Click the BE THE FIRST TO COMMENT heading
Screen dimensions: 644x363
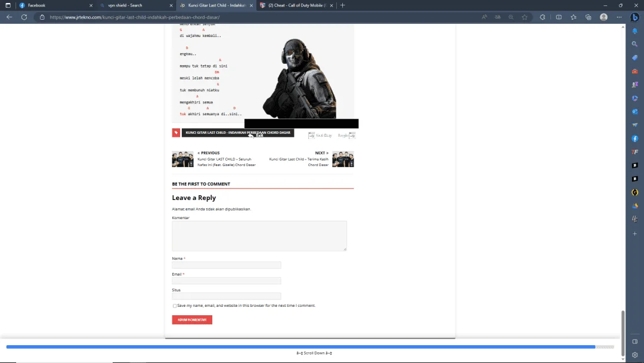coord(201,184)
